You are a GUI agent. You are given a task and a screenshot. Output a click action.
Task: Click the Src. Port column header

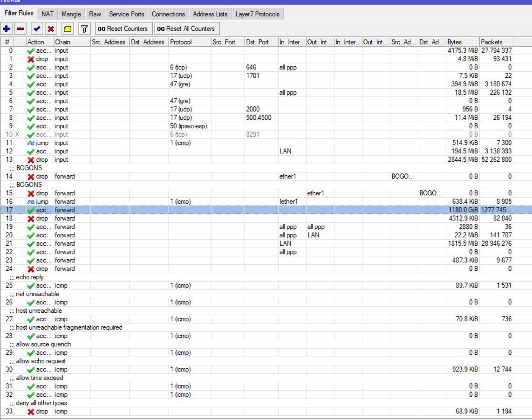(x=228, y=42)
